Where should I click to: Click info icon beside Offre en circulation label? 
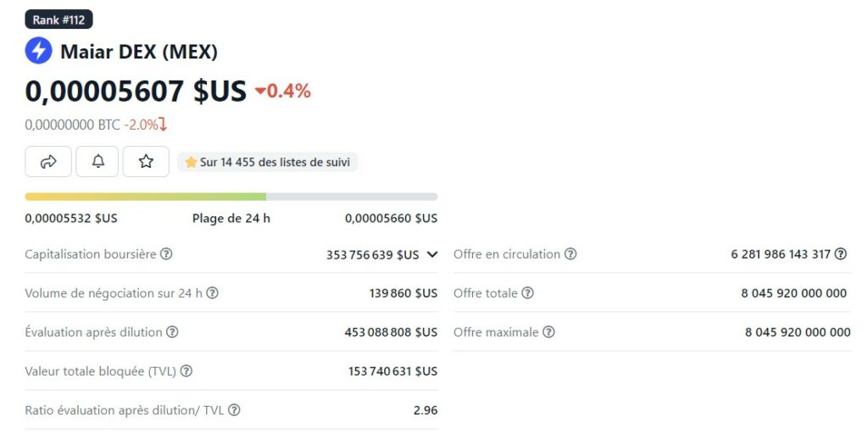pos(570,254)
